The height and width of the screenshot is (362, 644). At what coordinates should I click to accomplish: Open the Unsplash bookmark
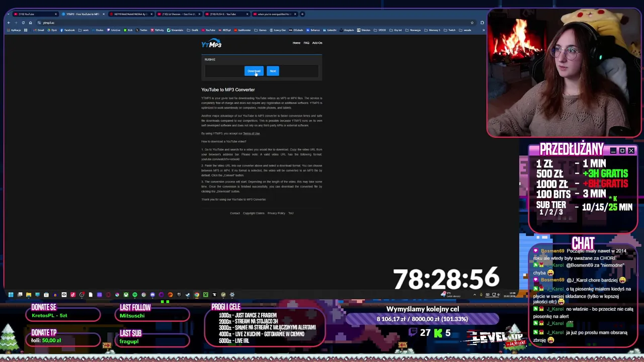[x=347, y=30]
